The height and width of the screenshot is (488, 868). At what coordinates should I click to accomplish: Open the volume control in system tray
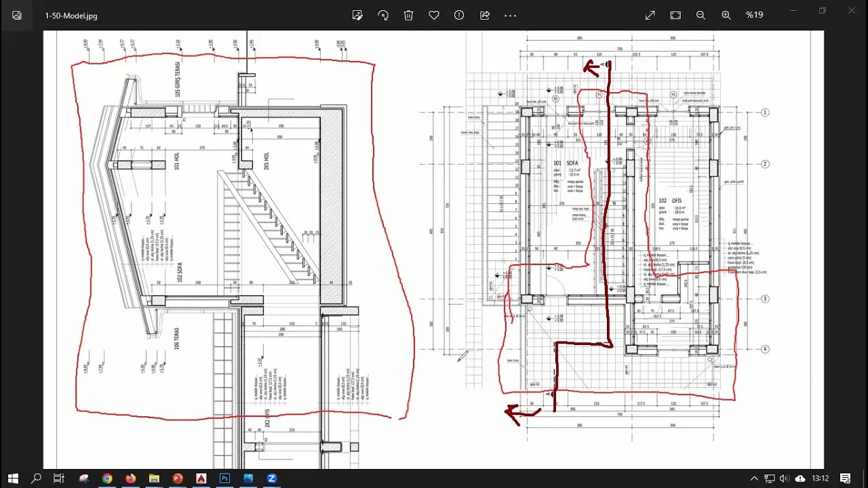785,479
